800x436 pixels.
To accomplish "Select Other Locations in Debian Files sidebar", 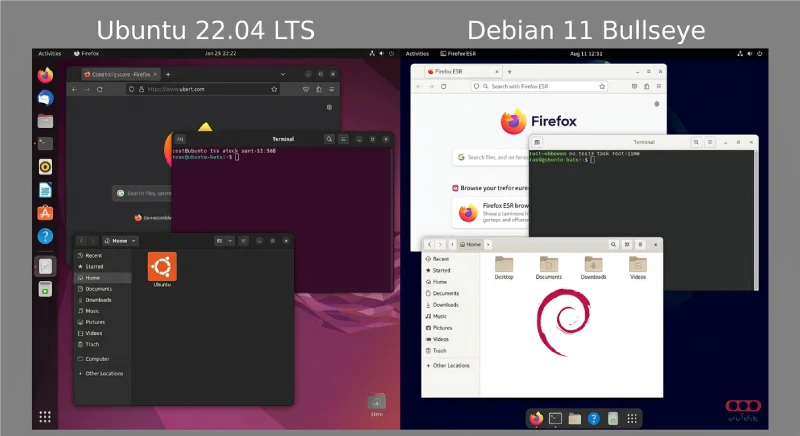I will pyautogui.click(x=451, y=366).
